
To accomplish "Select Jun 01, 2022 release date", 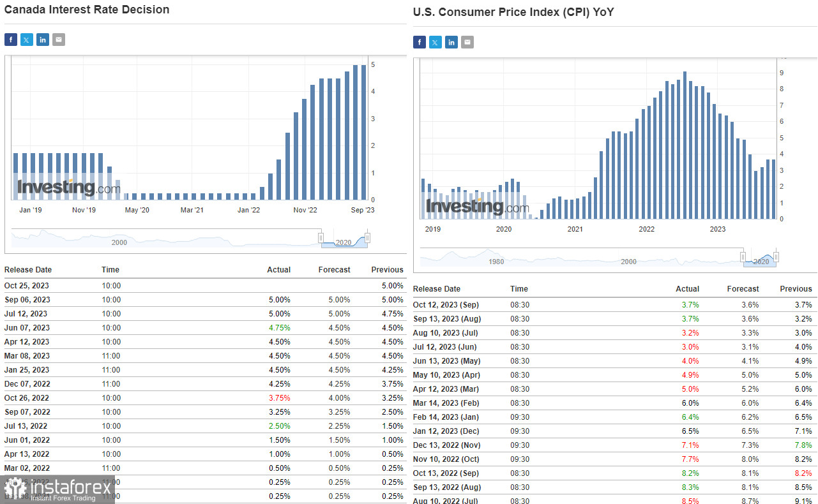I will [27, 440].
